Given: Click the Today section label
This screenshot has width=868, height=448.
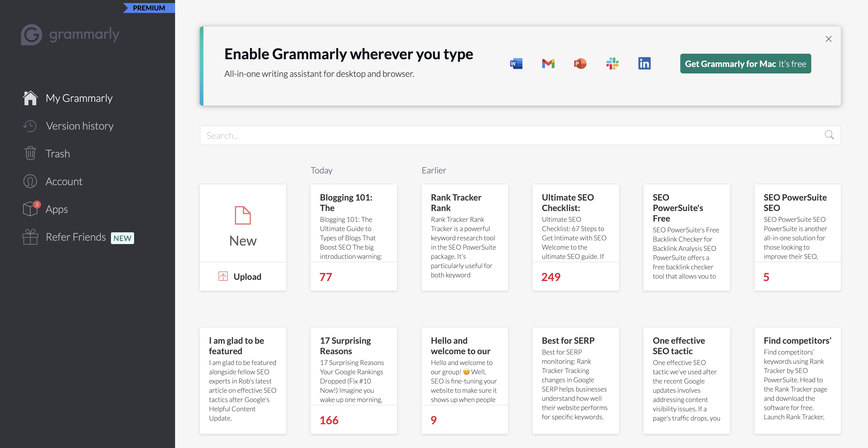Looking at the screenshot, I should click(321, 170).
